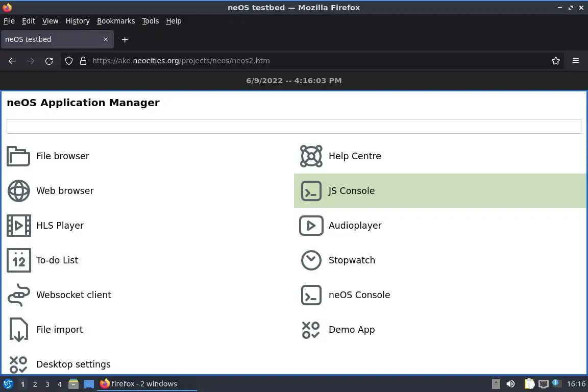This screenshot has width=588, height=392.
Task: Open the Bookmarks menu
Action: tap(116, 21)
